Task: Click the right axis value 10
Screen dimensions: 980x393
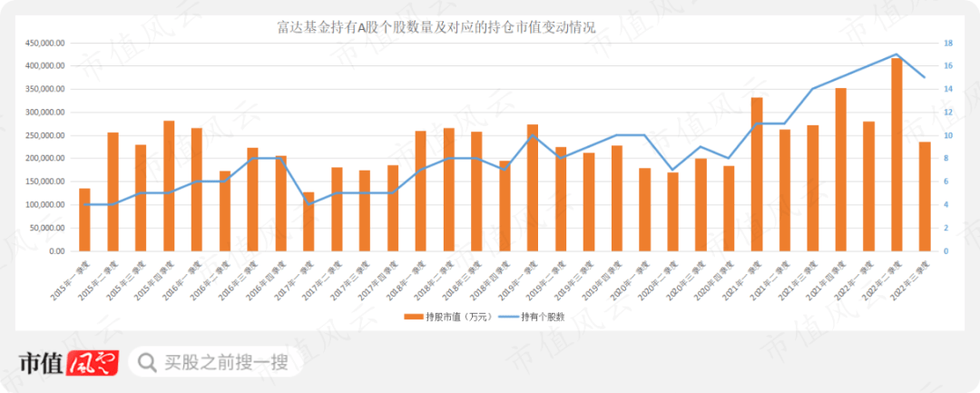Action: (948, 135)
